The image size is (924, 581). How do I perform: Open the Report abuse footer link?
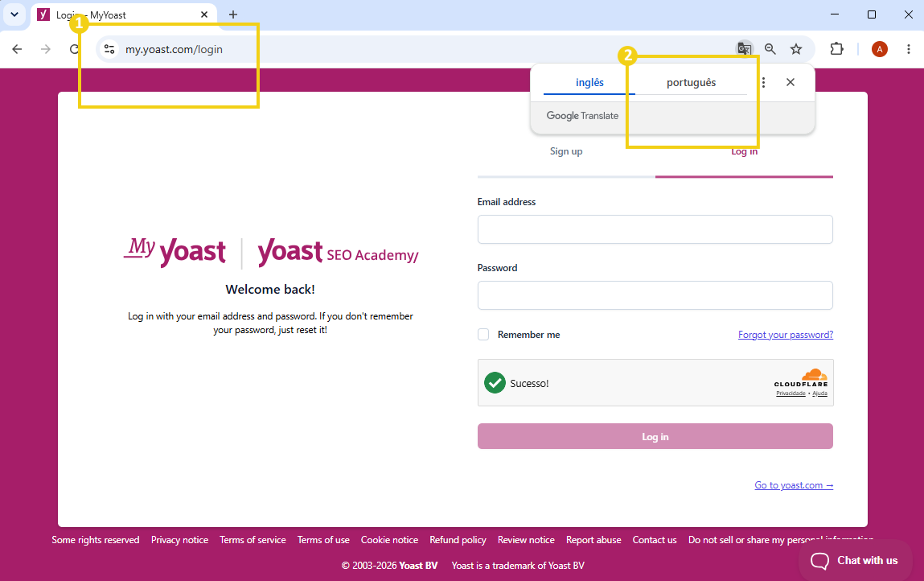[593, 540]
